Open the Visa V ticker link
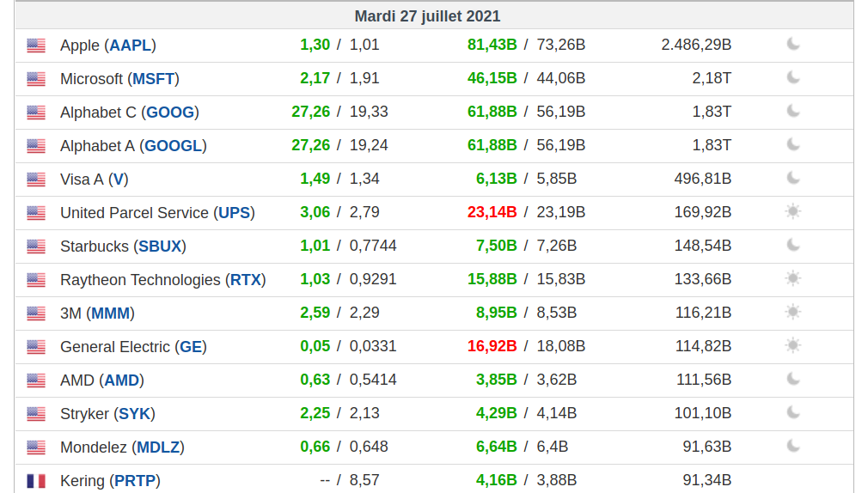 pos(118,180)
